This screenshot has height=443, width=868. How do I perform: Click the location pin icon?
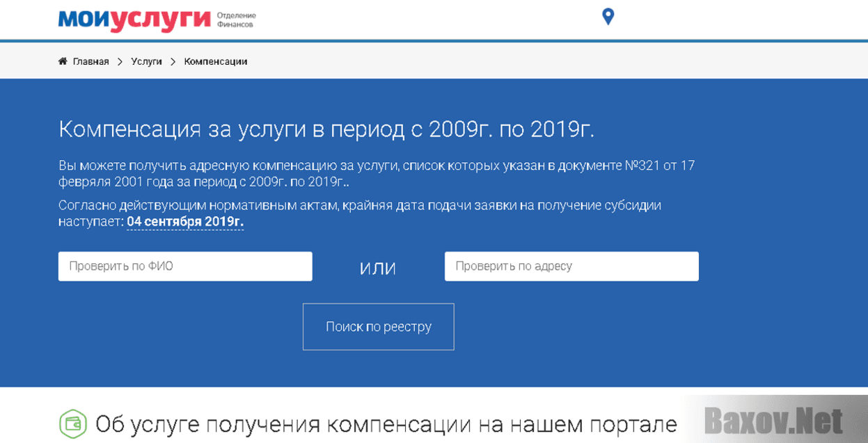pyautogui.click(x=608, y=15)
